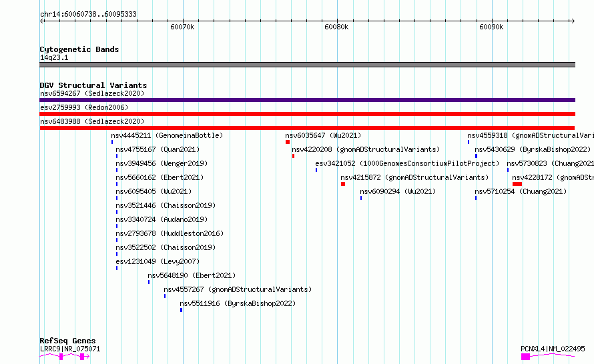Click the red nsv6035647 variant marker
594x364 pixels.
pos(288,142)
